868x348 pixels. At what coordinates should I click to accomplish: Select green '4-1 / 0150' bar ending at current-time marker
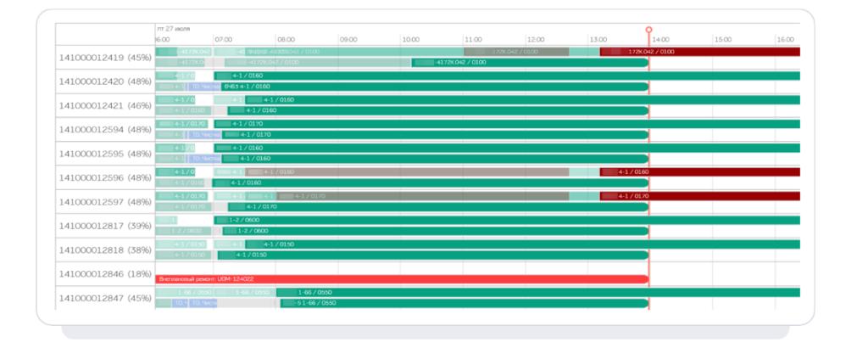pyautogui.click(x=433, y=255)
